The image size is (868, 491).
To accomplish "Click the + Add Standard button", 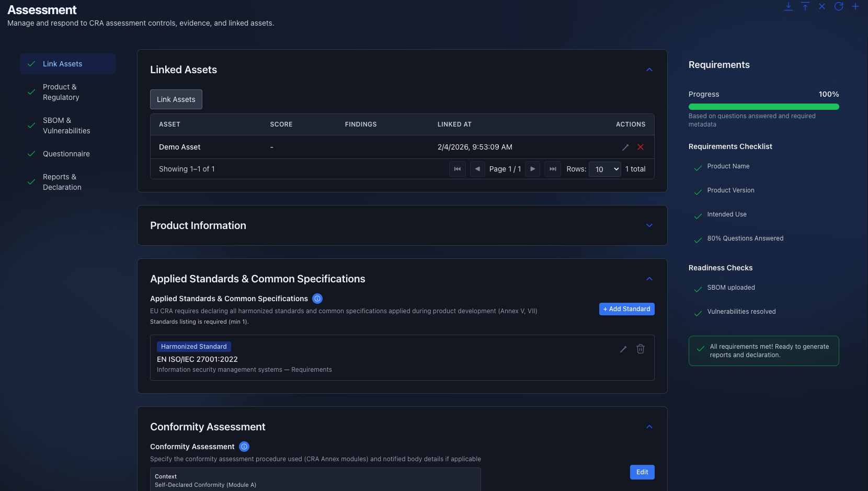I will click(626, 309).
